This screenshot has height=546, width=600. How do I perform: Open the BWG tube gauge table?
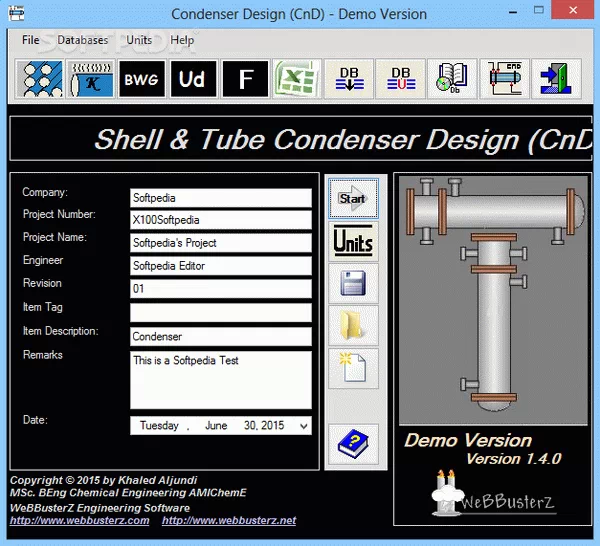pos(142,79)
